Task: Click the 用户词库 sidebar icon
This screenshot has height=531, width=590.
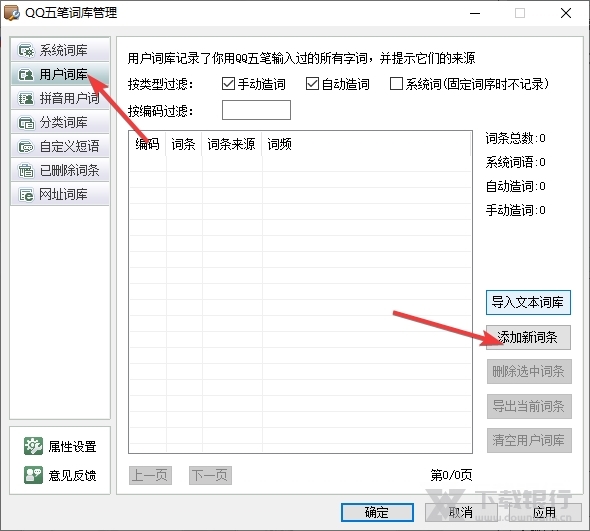Action: tap(26, 74)
